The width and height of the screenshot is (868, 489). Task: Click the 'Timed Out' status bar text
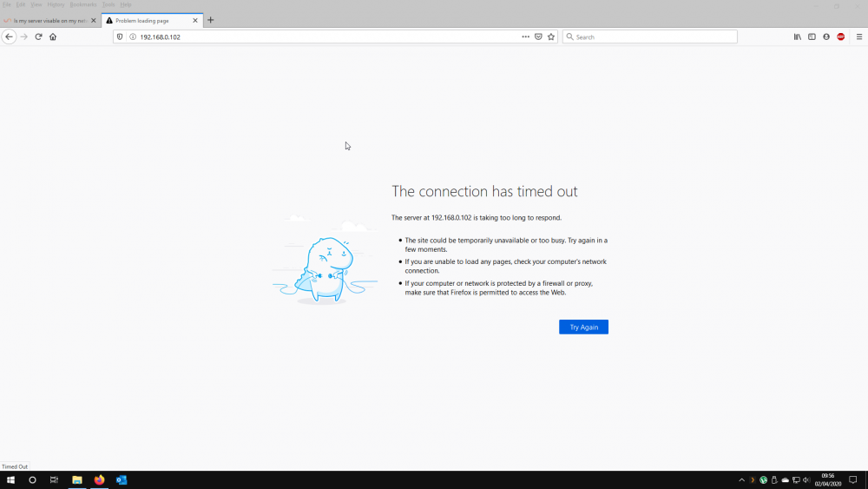click(x=15, y=466)
